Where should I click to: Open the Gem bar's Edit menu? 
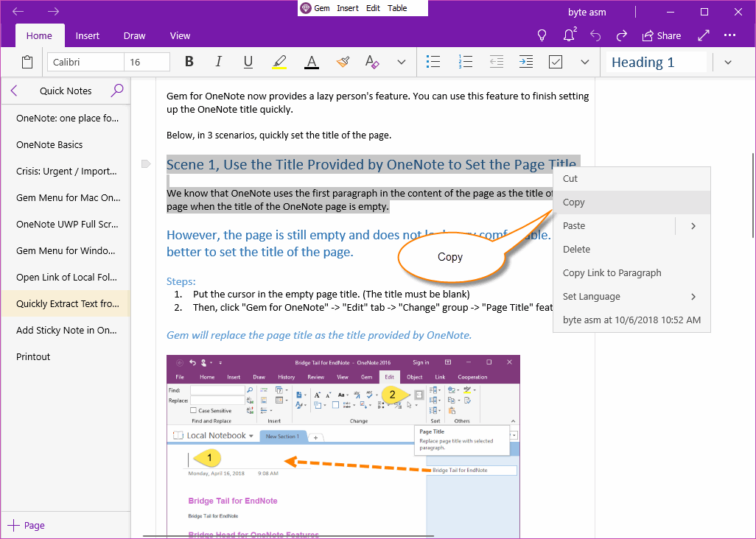click(x=373, y=8)
